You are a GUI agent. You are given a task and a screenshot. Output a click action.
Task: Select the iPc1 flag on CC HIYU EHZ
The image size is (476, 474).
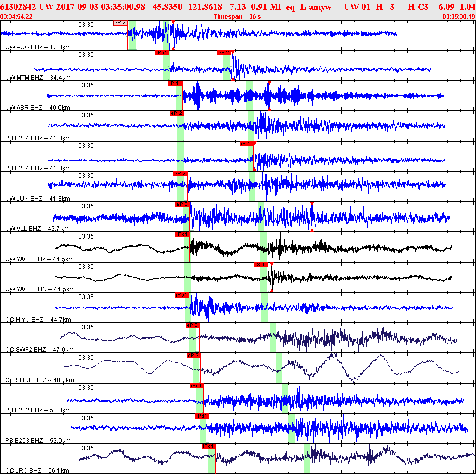(x=182, y=295)
